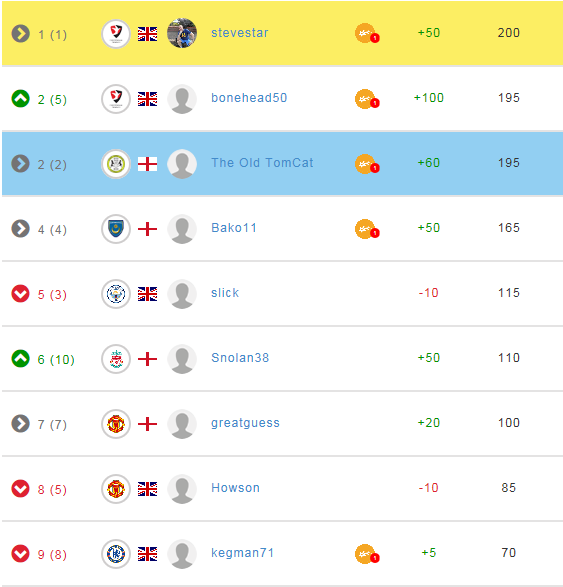Open stevestar's profile link
This screenshot has height=587, width=563.
pos(240,33)
